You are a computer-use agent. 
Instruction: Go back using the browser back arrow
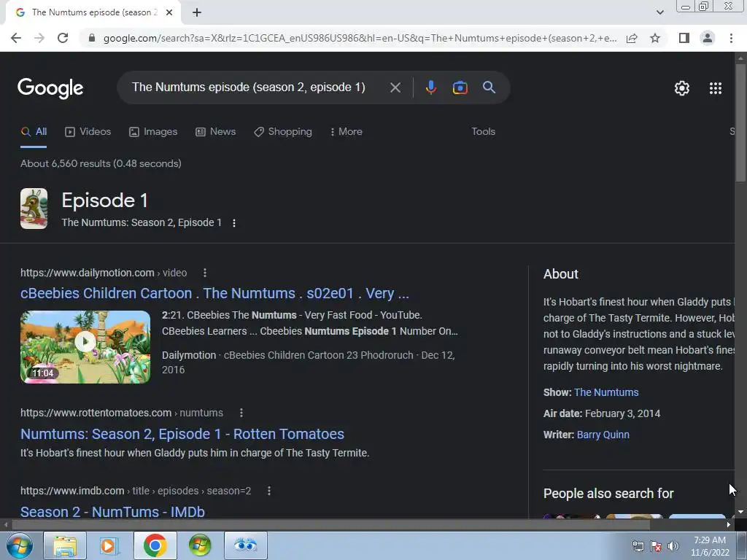point(16,38)
